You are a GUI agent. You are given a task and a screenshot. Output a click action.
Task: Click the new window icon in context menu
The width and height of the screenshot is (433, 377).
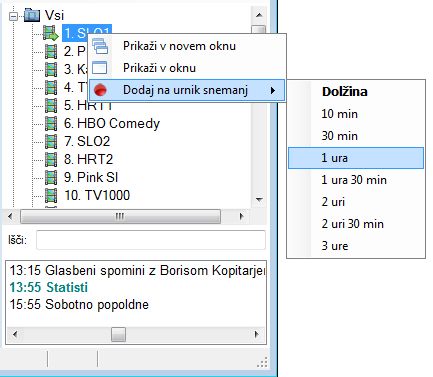click(x=100, y=46)
